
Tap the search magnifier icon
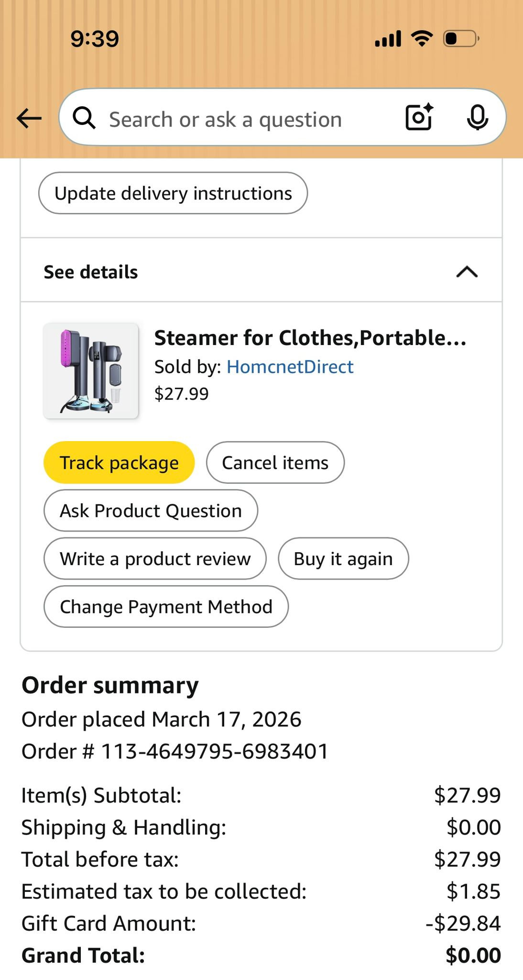84,118
